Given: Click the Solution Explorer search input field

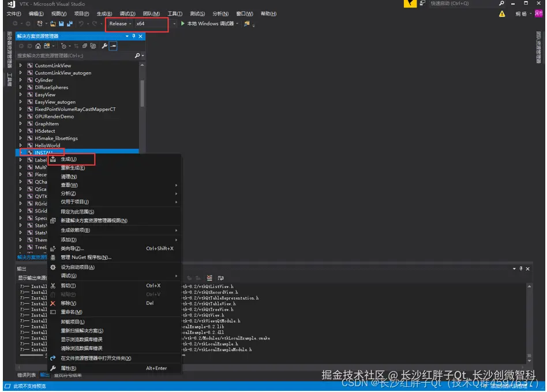Looking at the screenshot, I should (x=75, y=55).
